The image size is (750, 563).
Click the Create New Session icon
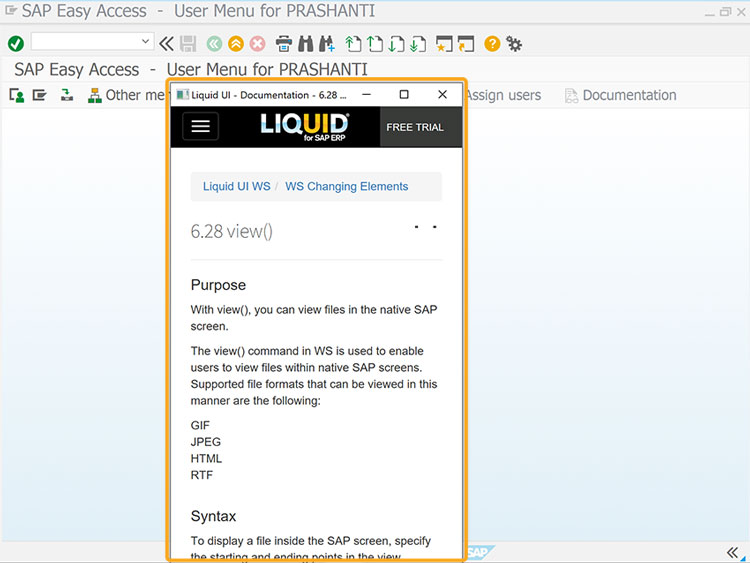(444, 44)
